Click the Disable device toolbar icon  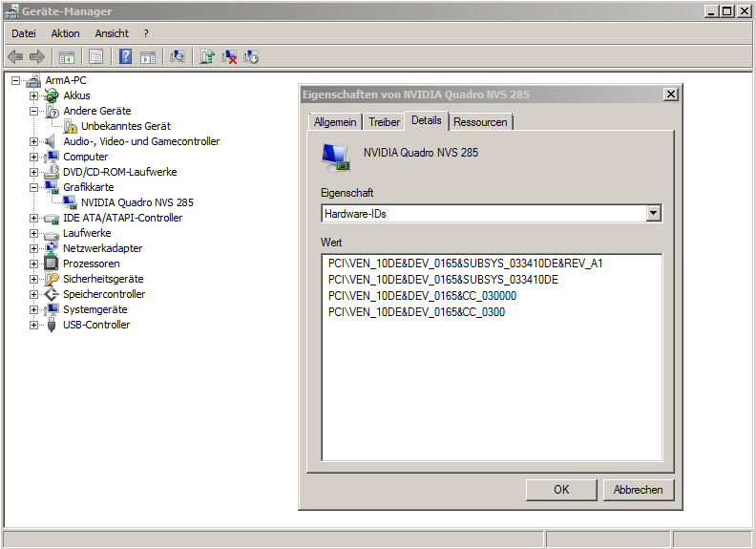(251, 57)
